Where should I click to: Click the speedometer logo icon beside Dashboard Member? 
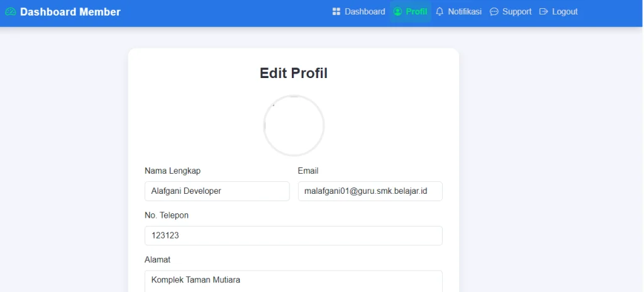point(10,12)
